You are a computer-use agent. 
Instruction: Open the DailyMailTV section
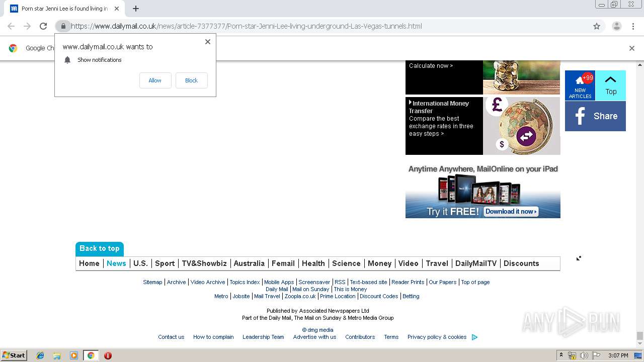click(476, 263)
